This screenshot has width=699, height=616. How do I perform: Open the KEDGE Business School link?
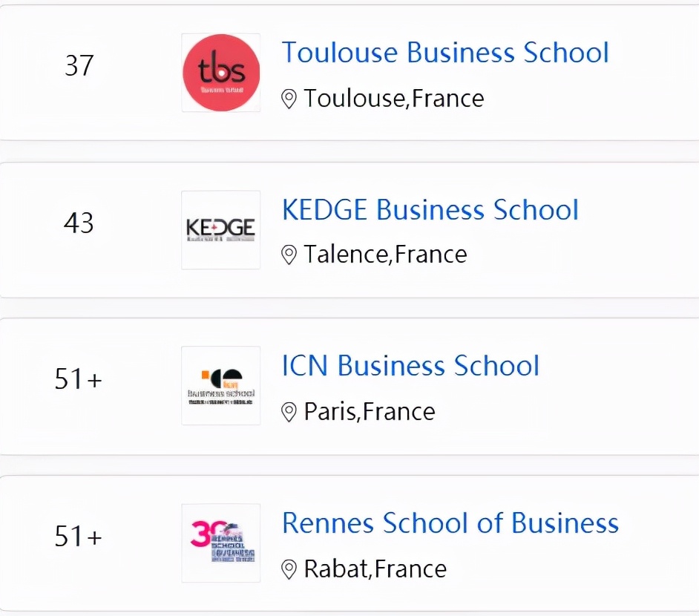(x=430, y=210)
